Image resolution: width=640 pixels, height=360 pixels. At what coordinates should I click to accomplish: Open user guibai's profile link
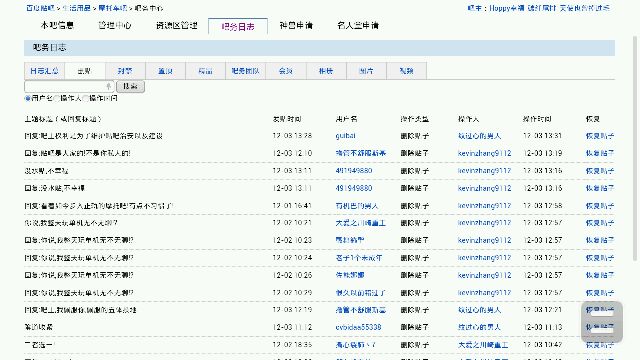[345, 136]
